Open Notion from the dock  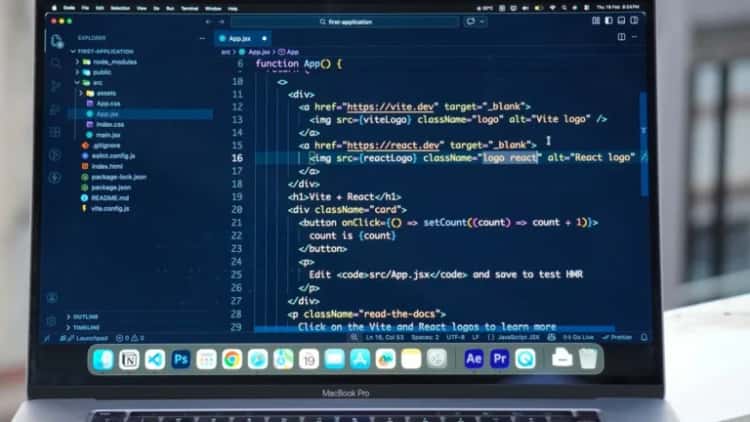tap(129, 359)
